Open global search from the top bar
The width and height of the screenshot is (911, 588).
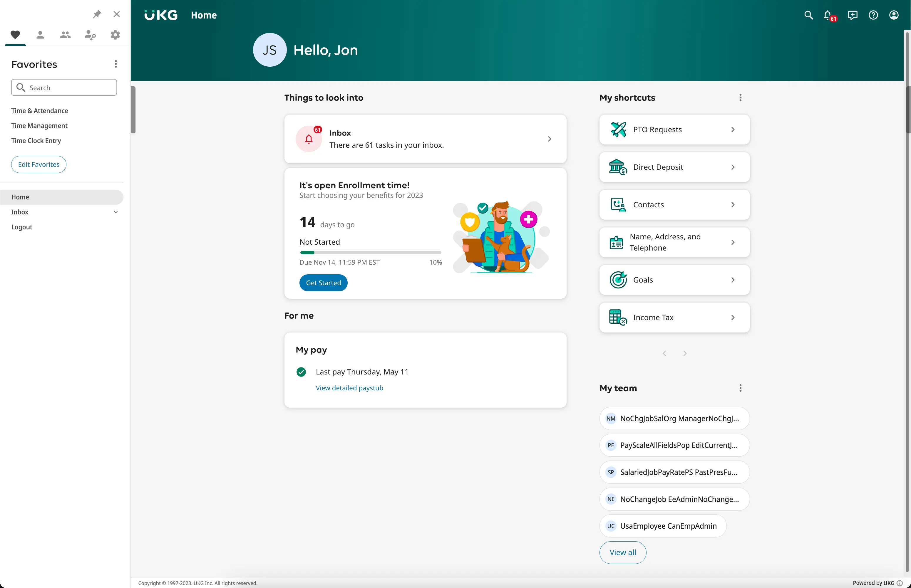[x=808, y=15]
